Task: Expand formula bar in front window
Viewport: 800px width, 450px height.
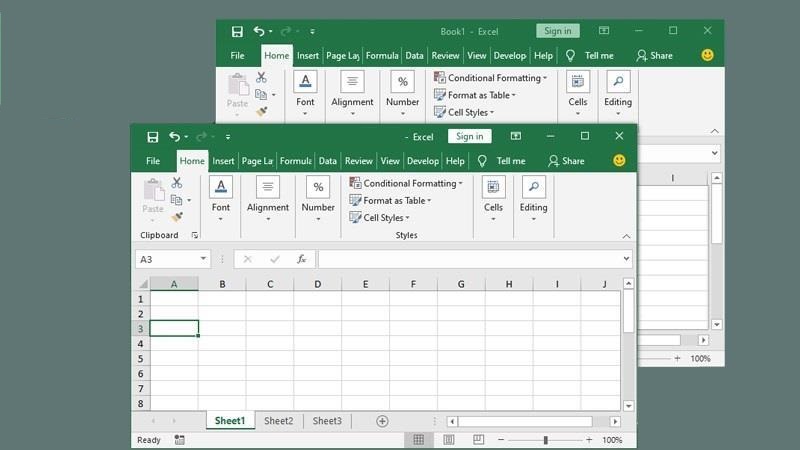Action: coord(626,259)
